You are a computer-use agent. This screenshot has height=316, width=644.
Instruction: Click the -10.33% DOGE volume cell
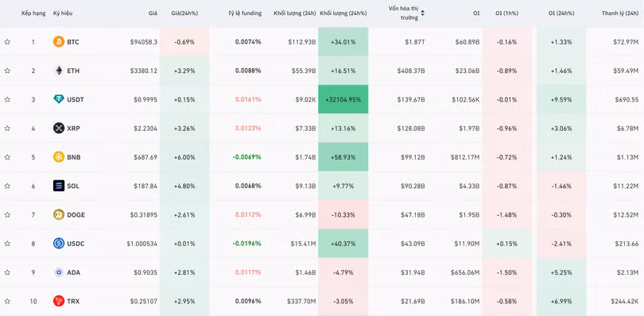tap(343, 214)
